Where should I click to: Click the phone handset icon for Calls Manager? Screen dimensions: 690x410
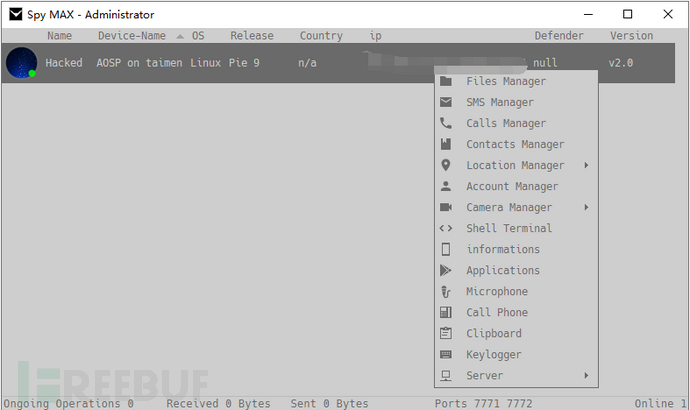click(446, 123)
